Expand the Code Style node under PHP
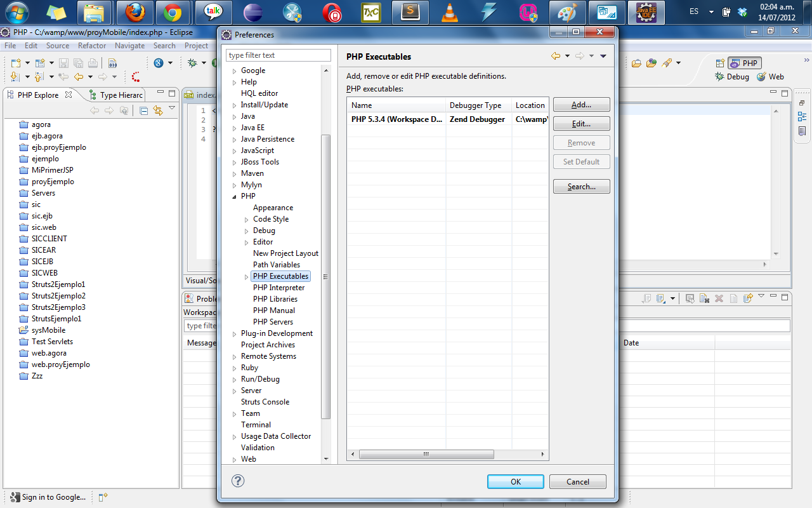The height and width of the screenshot is (508, 812). (x=247, y=220)
